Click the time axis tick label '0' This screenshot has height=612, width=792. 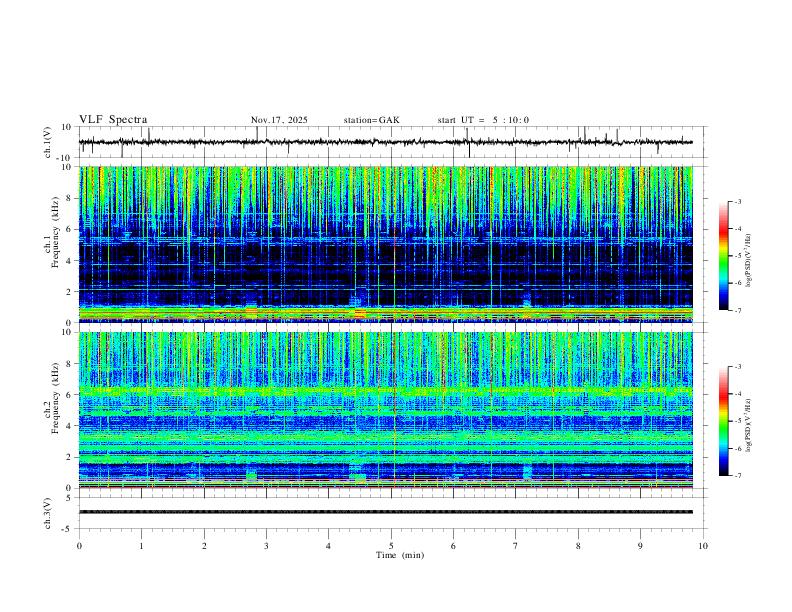[79, 546]
